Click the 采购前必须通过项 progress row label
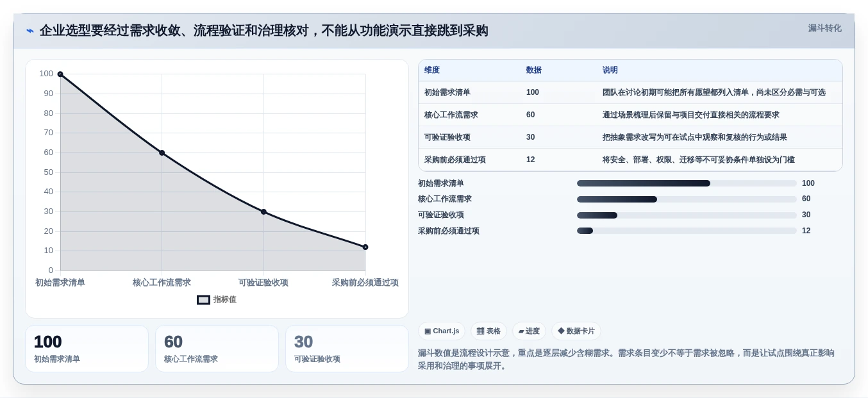This screenshot has width=868, height=398. click(x=449, y=231)
